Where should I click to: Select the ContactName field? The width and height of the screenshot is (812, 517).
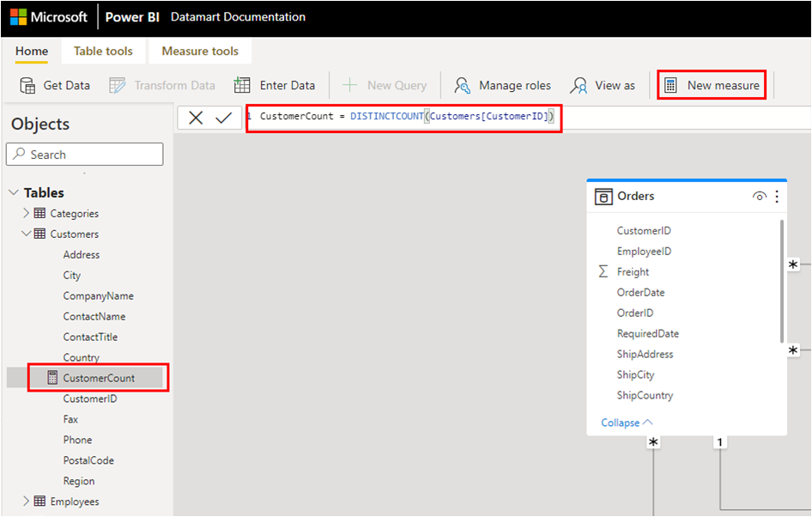[94, 316]
